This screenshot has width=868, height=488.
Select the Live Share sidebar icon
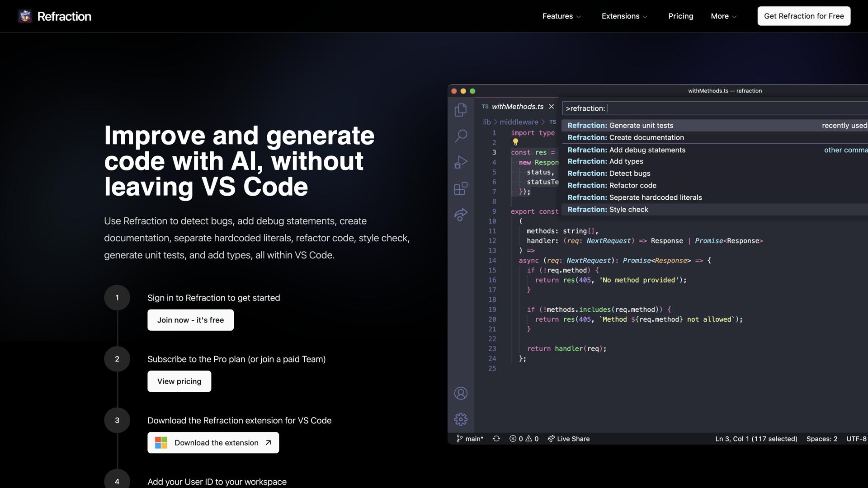click(461, 216)
